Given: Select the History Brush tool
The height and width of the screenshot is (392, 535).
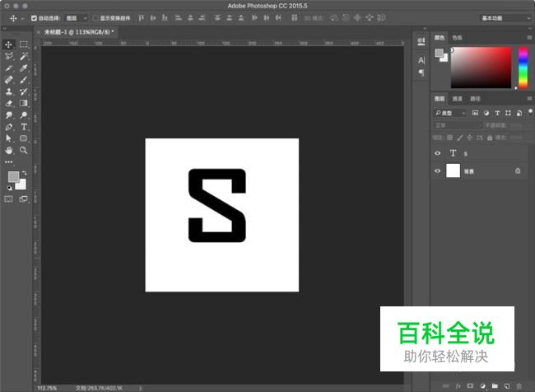Looking at the screenshot, I should point(24,91).
